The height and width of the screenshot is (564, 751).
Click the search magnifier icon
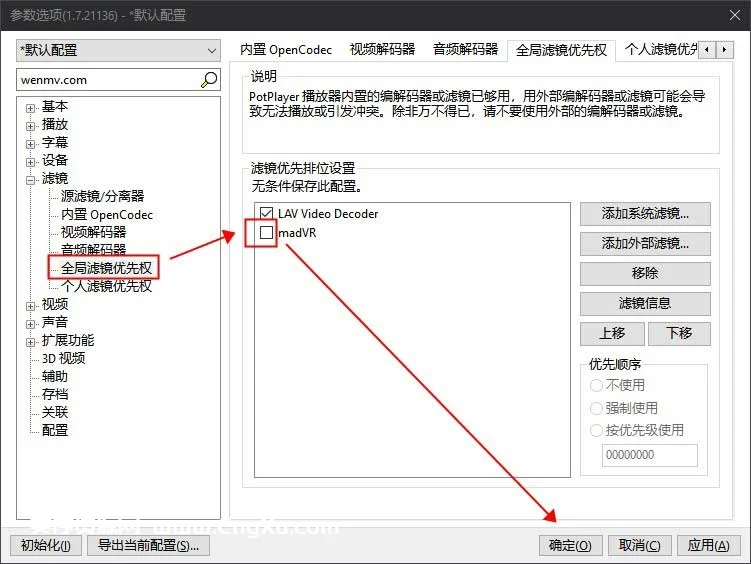pyautogui.click(x=209, y=79)
